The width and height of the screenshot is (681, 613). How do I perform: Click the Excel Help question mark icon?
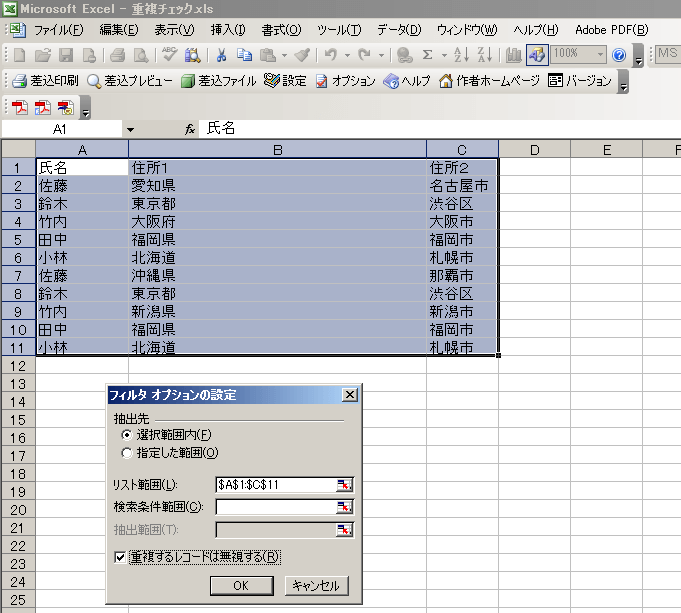point(619,54)
